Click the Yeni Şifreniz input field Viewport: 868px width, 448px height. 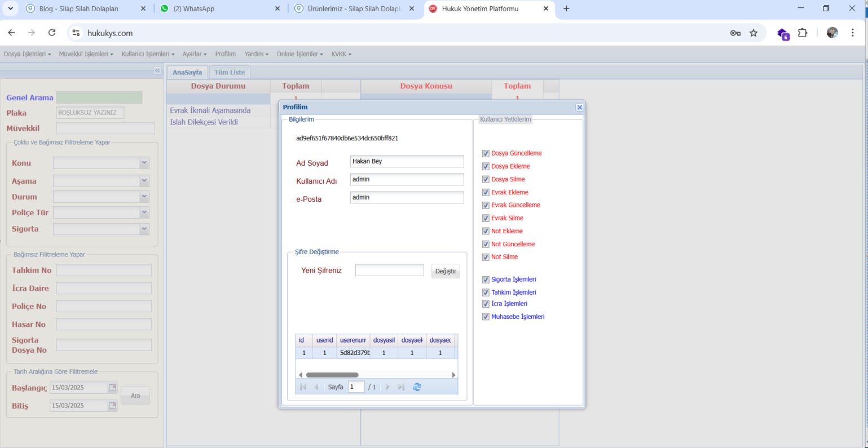coord(389,270)
